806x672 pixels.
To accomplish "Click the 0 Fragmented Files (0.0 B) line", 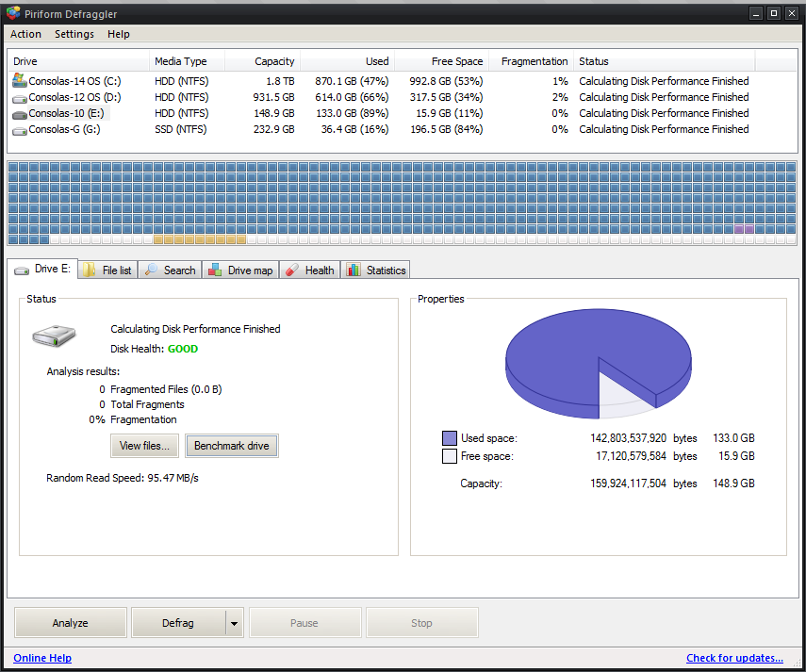I will click(160, 389).
